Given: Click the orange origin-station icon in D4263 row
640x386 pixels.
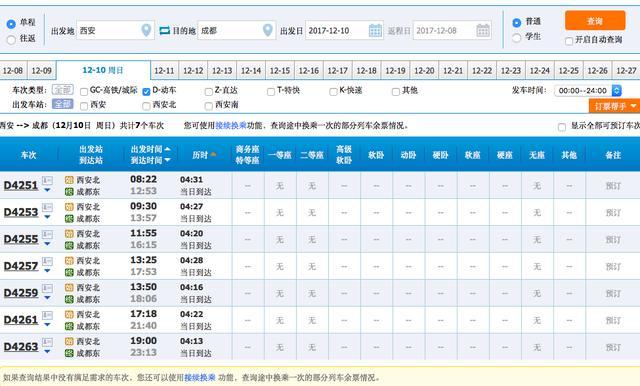Looking at the screenshot, I should (69, 342).
